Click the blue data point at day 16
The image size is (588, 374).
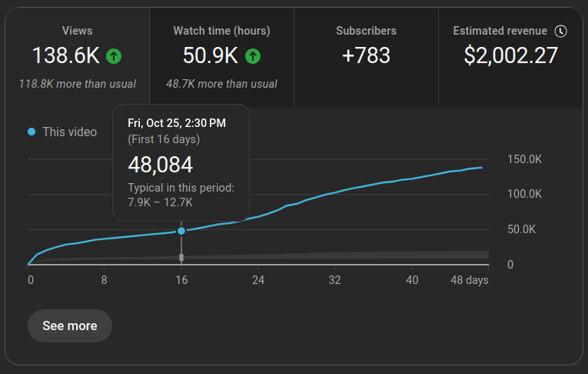pyautogui.click(x=181, y=231)
